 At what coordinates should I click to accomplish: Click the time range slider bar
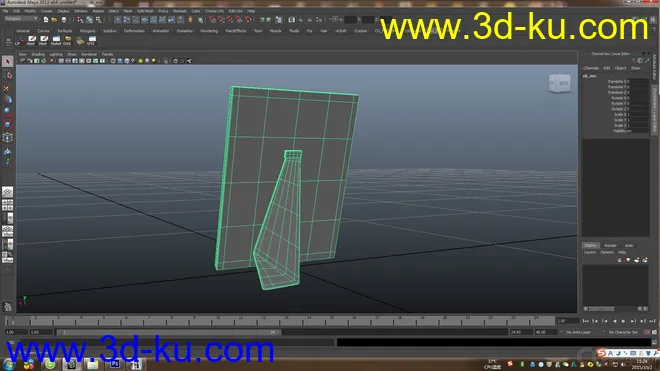[x=168, y=332]
